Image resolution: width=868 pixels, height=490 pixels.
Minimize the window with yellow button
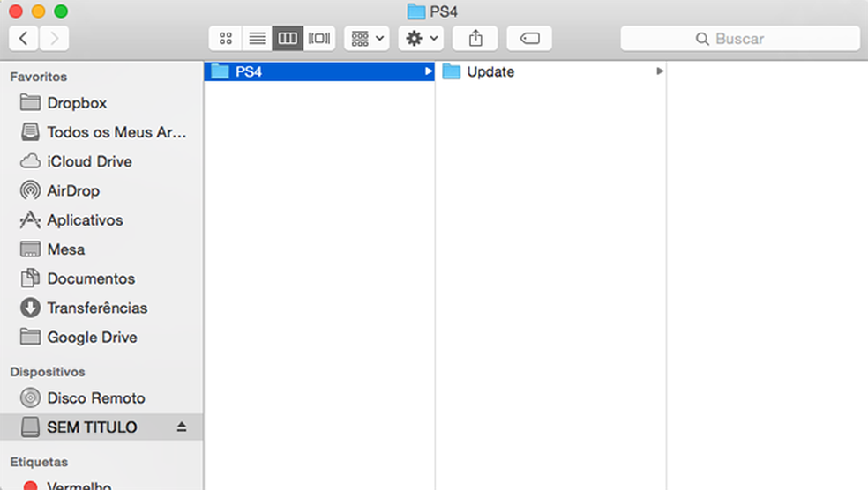[38, 11]
